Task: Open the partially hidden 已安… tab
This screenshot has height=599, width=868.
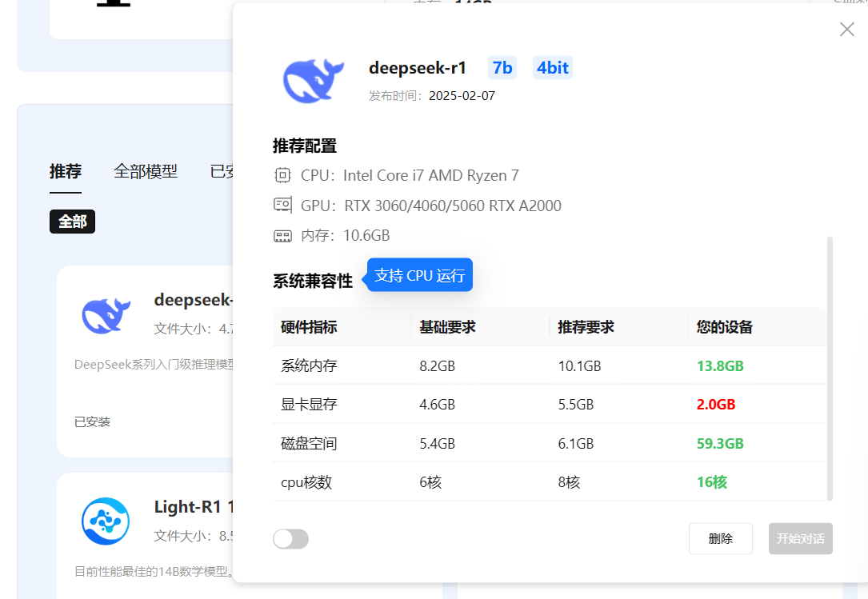Action: [x=222, y=172]
